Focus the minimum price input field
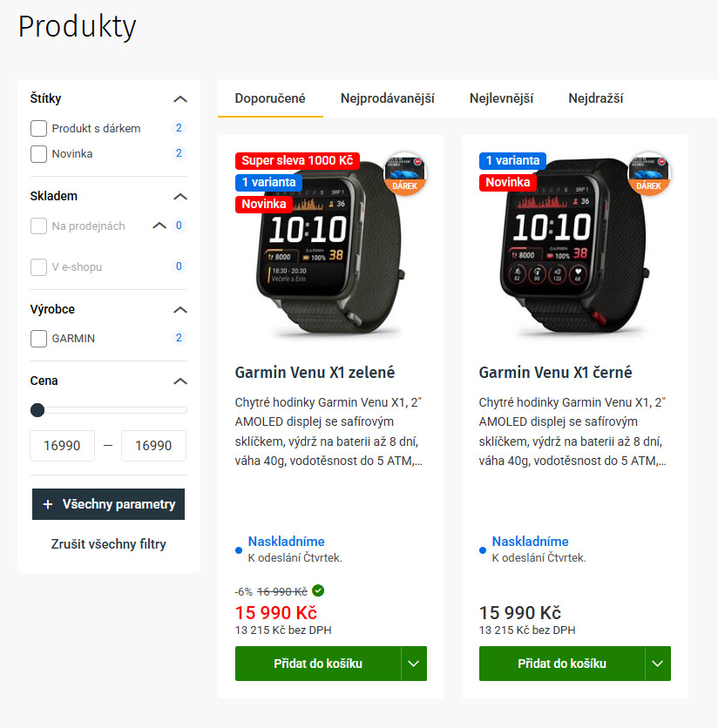The image size is (718, 728). coord(62,446)
